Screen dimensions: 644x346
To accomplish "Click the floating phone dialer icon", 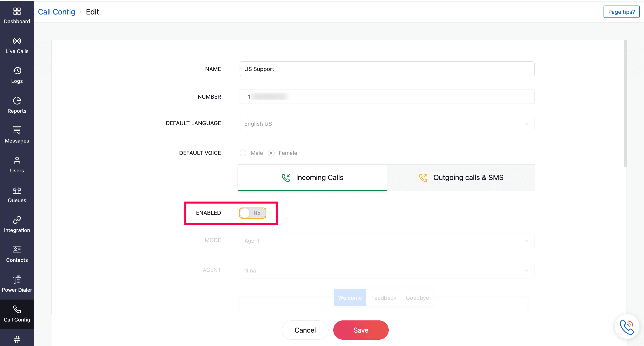I will click(x=627, y=326).
